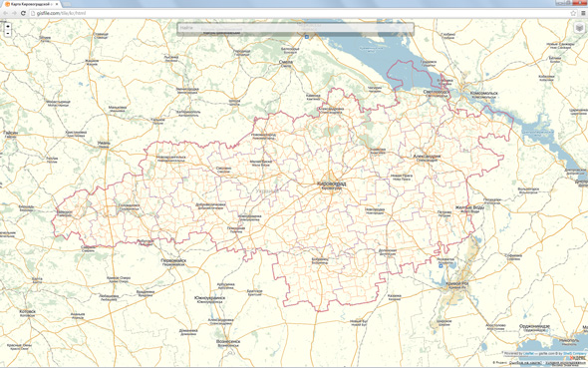This screenshot has width=588, height=368.
Task: Open the ShelS Company link
Action: 574,353
